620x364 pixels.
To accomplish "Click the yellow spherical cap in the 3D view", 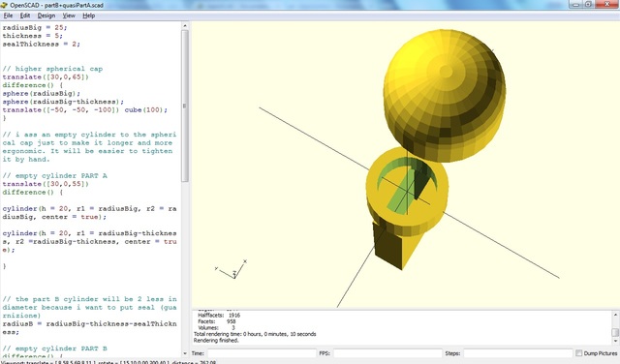I will (444, 95).
